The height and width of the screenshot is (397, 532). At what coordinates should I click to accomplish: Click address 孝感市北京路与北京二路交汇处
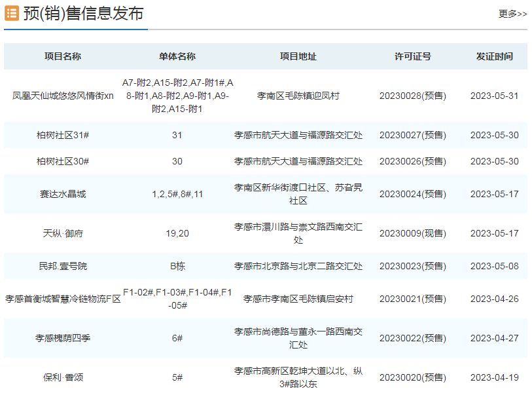(298, 266)
